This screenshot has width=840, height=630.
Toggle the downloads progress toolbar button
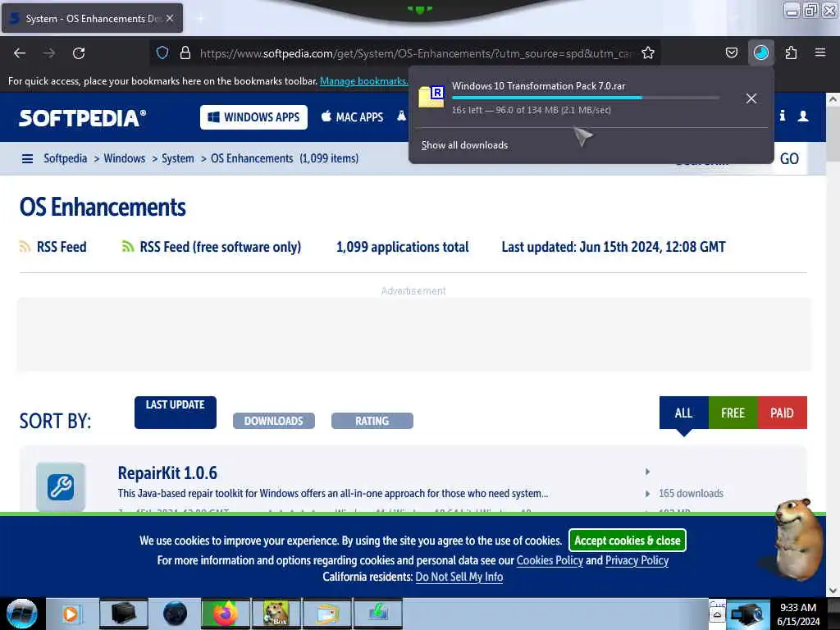click(760, 52)
